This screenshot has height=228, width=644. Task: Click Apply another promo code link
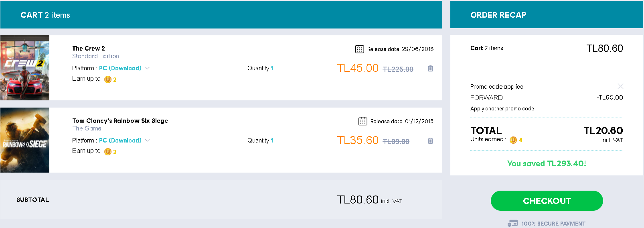[x=502, y=109]
